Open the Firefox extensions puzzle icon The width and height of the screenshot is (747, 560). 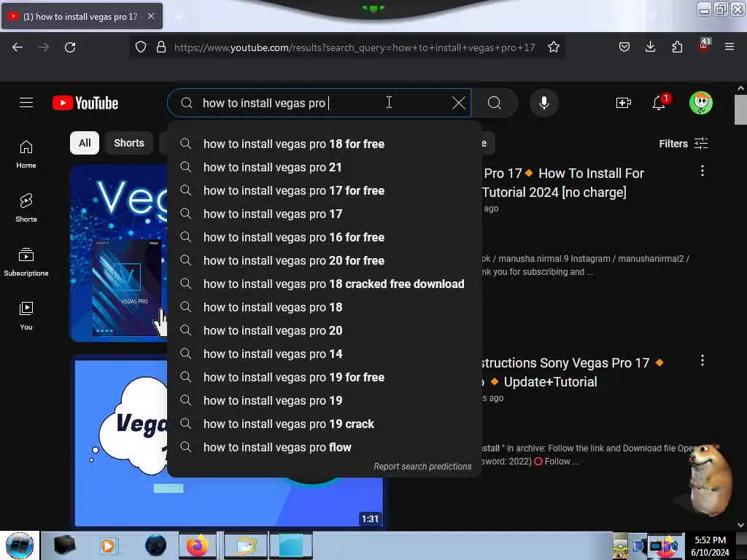[x=677, y=47]
